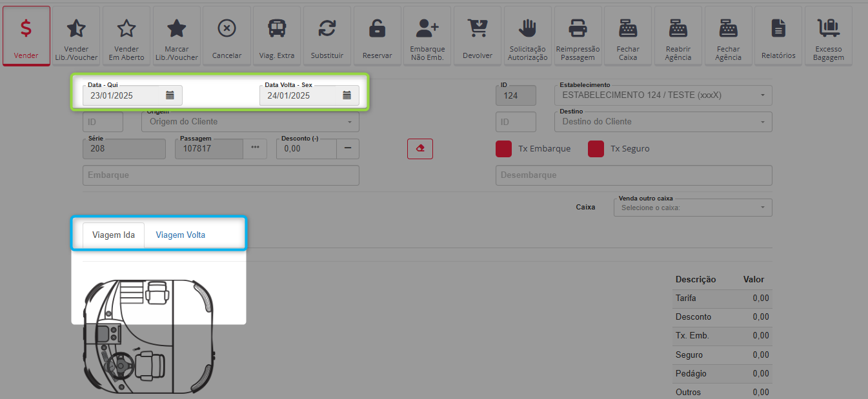Select the Vender dollar icon
Image resolution: width=868 pixels, height=399 pixels.
point(26,28)
